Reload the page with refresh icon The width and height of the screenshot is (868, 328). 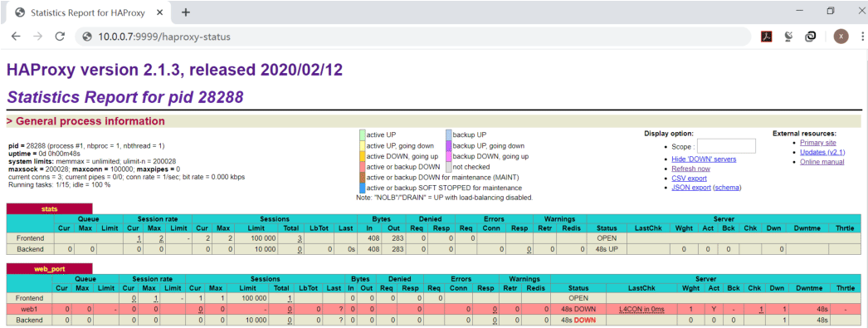click(60, 37)
